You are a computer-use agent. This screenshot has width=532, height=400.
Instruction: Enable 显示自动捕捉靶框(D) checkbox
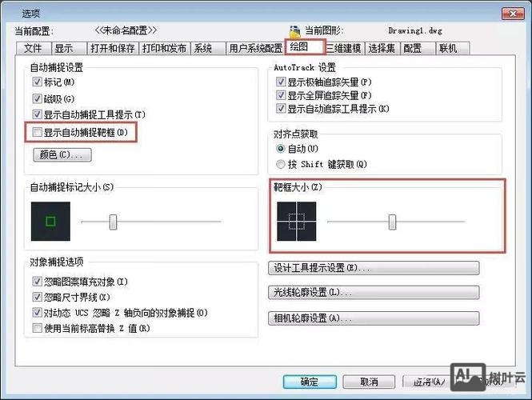(x=37, y=132)
